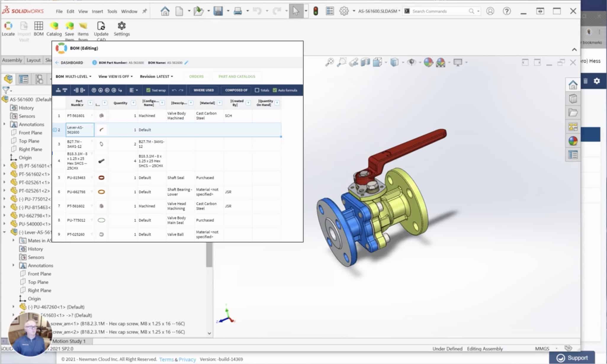Click the auto formula icon in BOM toolbar
Image resolution: width=607 pixels, height=364 pixels.
274,90
